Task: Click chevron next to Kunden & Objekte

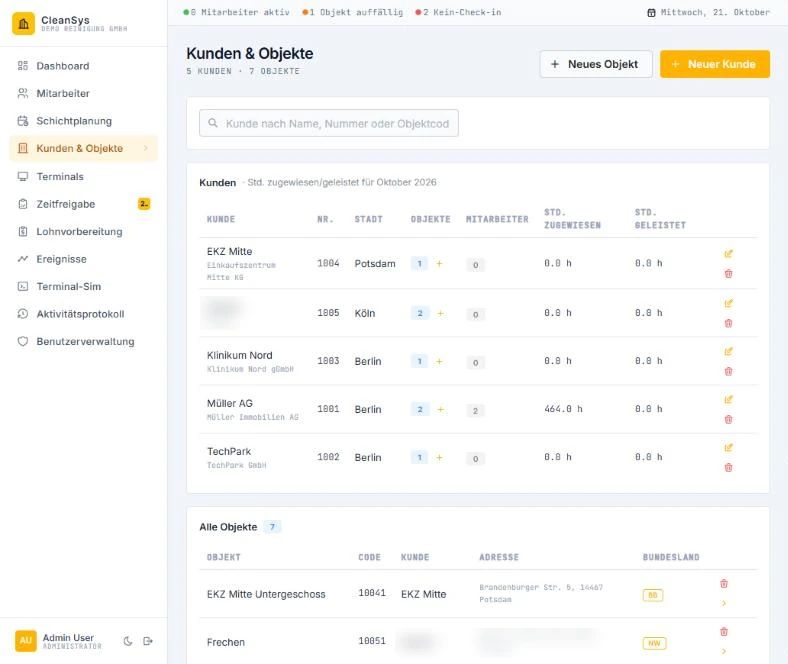Action: pos(146,148)
